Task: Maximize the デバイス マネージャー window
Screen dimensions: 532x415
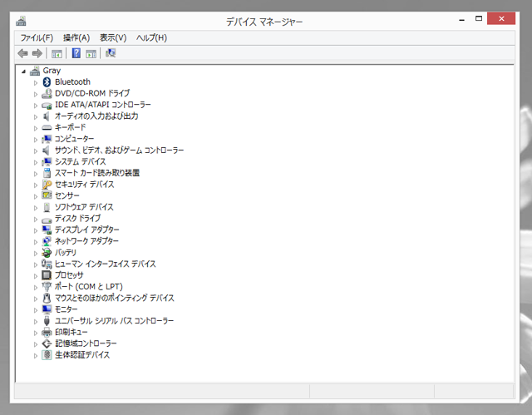Action: tap(479, 18)
